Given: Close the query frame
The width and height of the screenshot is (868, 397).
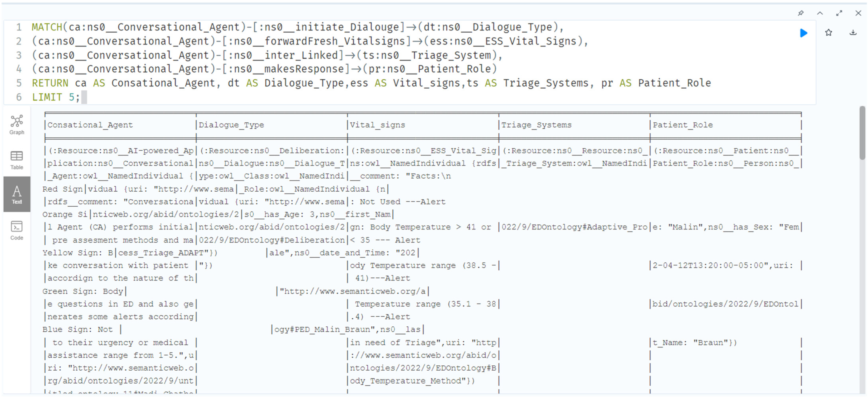Looking at the screenshot, I should coord(858,13).
